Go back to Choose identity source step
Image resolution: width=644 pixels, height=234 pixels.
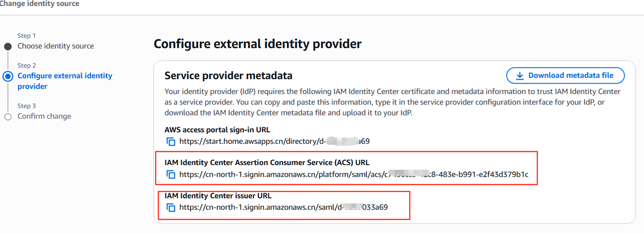56,46
